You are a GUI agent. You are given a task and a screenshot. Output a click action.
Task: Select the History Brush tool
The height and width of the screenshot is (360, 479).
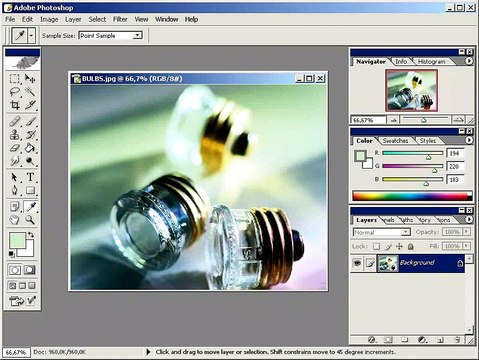point(30,135)
